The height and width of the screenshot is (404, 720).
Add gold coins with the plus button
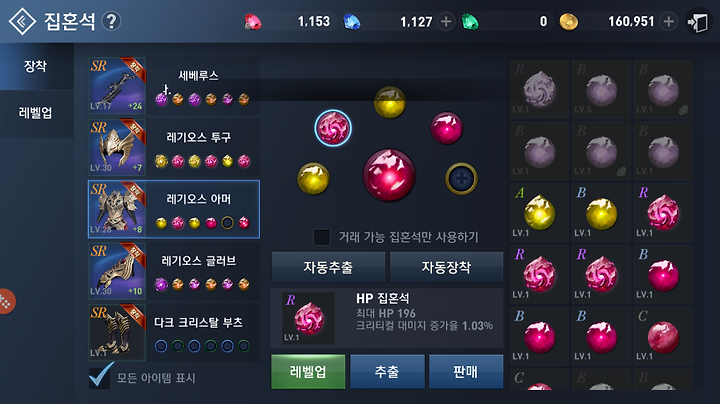669,22
